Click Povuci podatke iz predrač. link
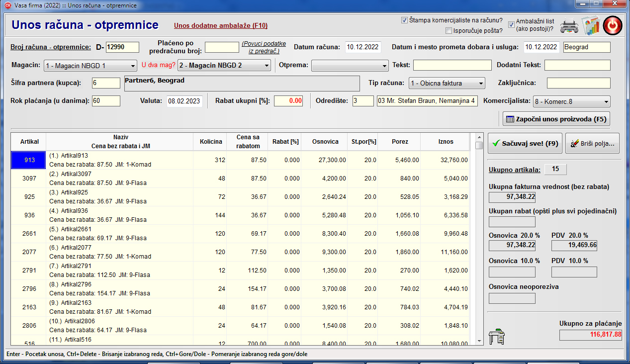 click(x=264, y=47)
